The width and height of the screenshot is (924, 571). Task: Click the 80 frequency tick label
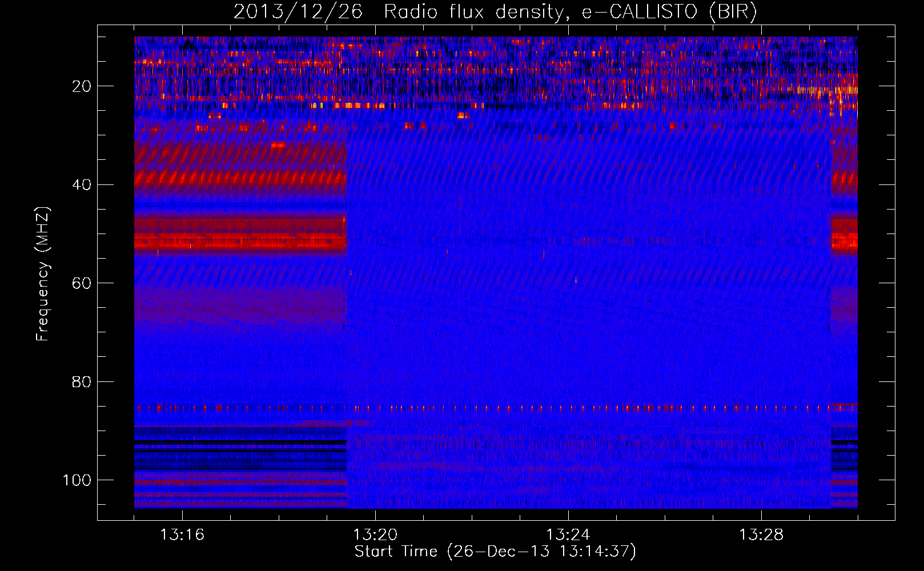tap(82, 381)
